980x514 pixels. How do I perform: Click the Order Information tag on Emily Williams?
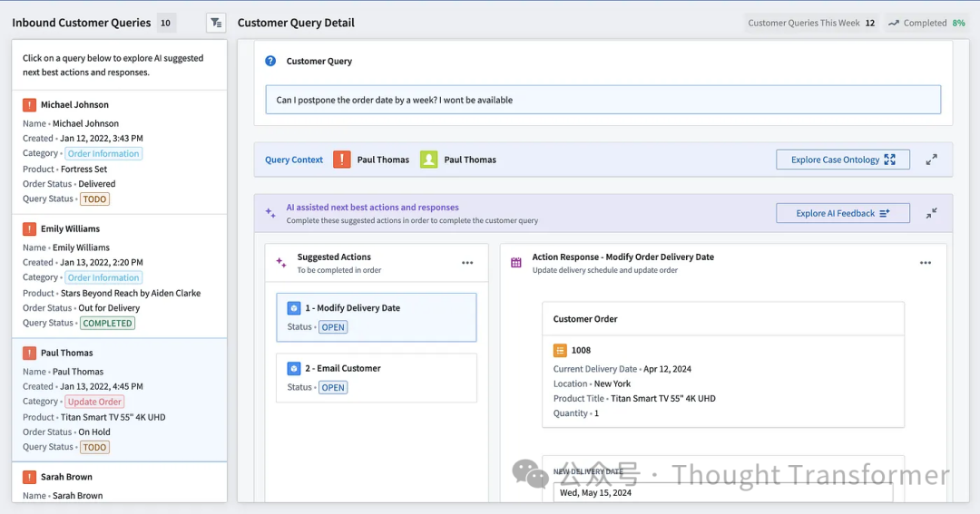pyautogui.click(x=103, y=278)
